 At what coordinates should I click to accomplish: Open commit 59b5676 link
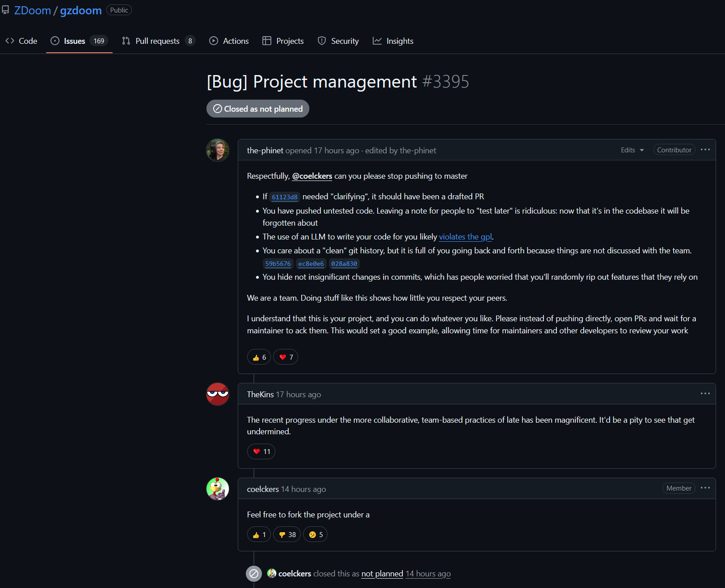[278, 264]
